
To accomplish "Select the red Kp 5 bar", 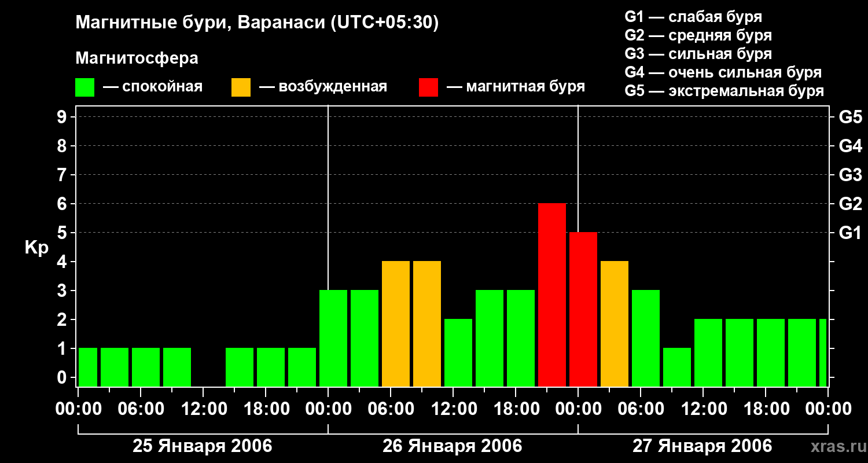I will pos(583,310).
